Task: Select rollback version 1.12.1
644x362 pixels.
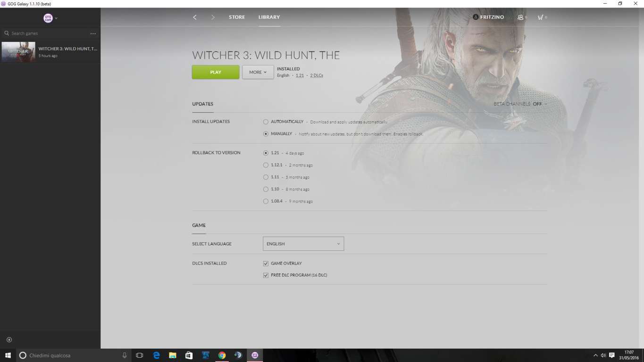Action: pyautogui.click(x=266, y=165)
